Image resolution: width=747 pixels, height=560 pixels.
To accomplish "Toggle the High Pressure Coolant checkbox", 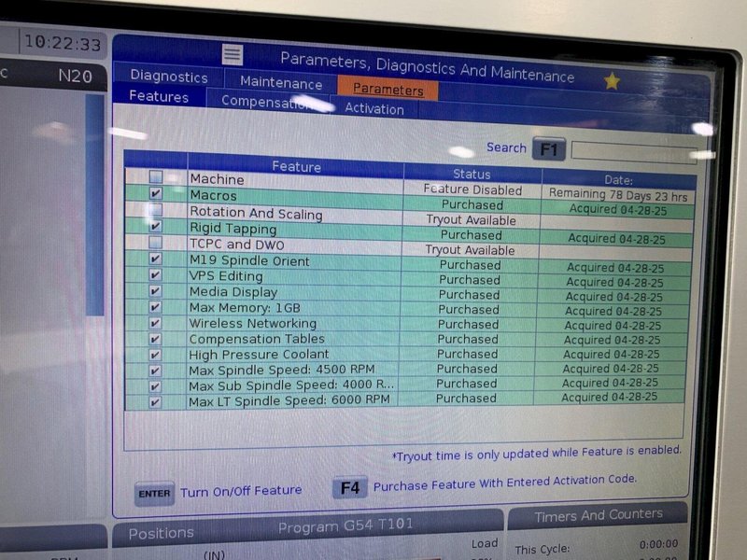I will [x=155, y=355].
